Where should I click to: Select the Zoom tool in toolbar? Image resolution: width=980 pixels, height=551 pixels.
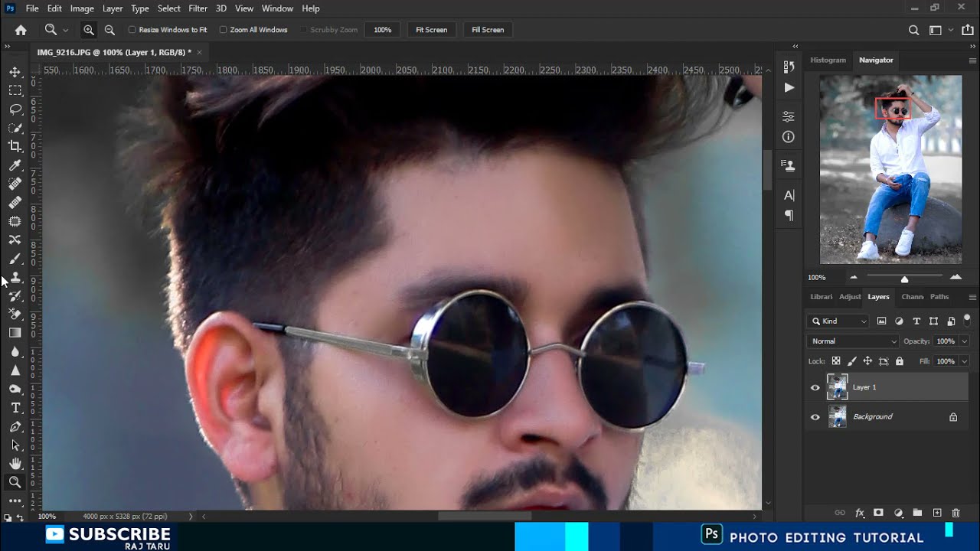click(15, 482)
